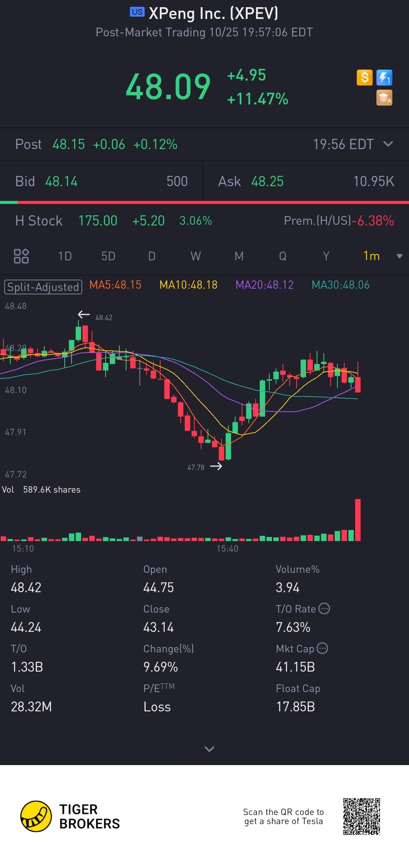Tap the MA20:48.12 indicator label
Screen dimensions: 409x868
coord(265,285)
